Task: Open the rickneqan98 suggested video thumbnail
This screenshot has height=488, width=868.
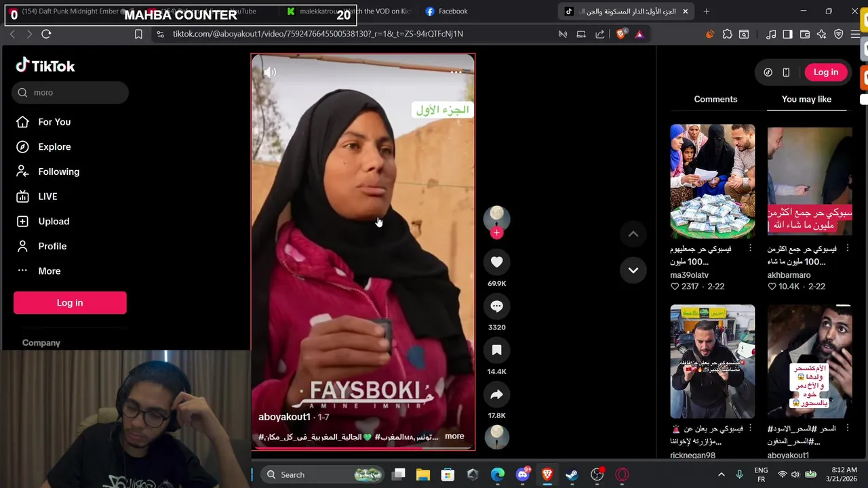Action: tap(712, 361)
